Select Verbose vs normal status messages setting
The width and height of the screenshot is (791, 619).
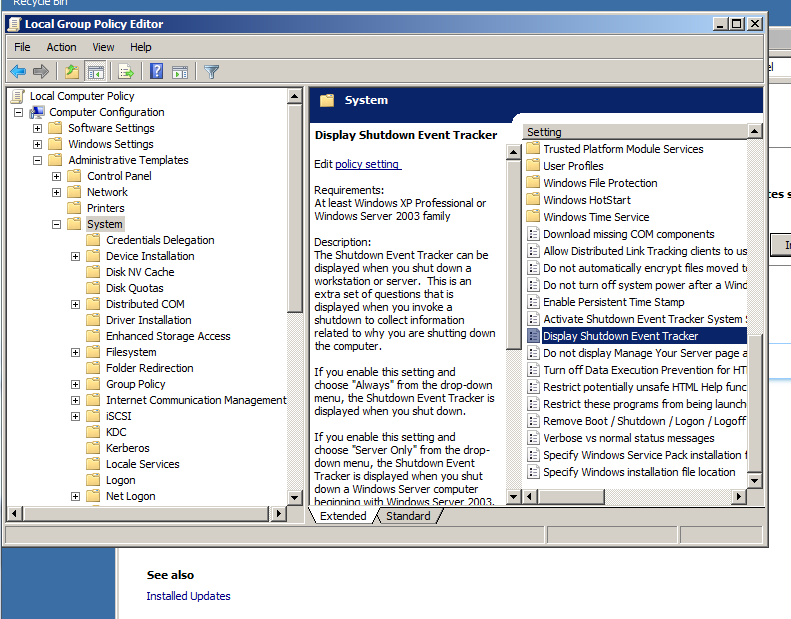pos(629,438)
